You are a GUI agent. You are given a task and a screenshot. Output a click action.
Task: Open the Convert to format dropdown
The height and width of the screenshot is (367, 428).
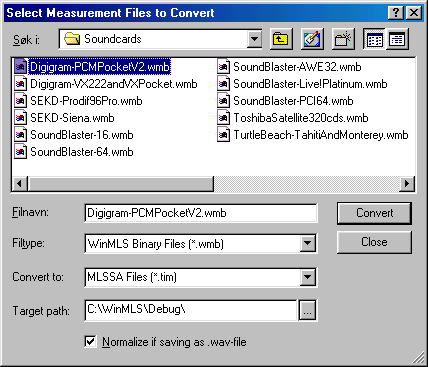[x=307, y=277]
